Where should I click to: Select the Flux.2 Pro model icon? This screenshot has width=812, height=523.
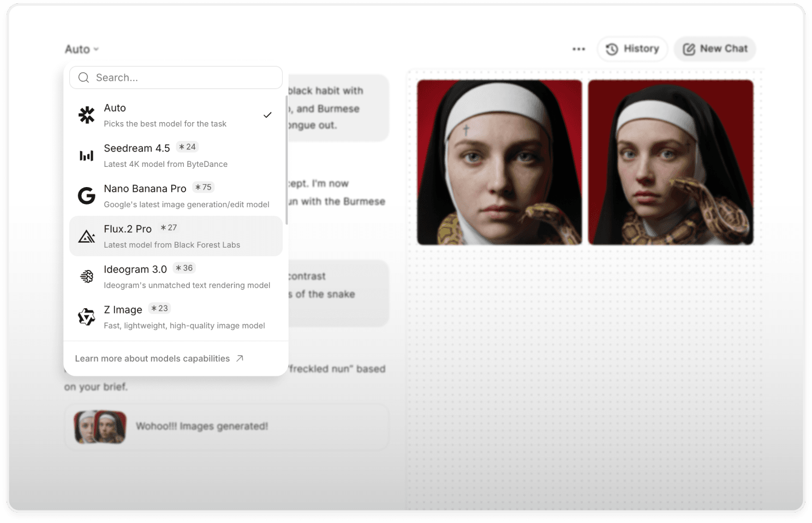click(x=86, y=236)
